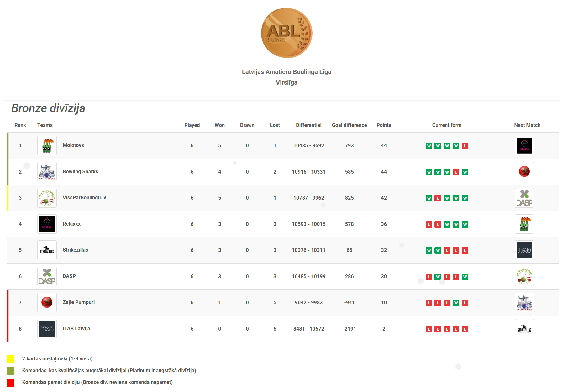Open Strikezillas next match ITAB logo
563x392 pixels.
[x=524, y=250]
